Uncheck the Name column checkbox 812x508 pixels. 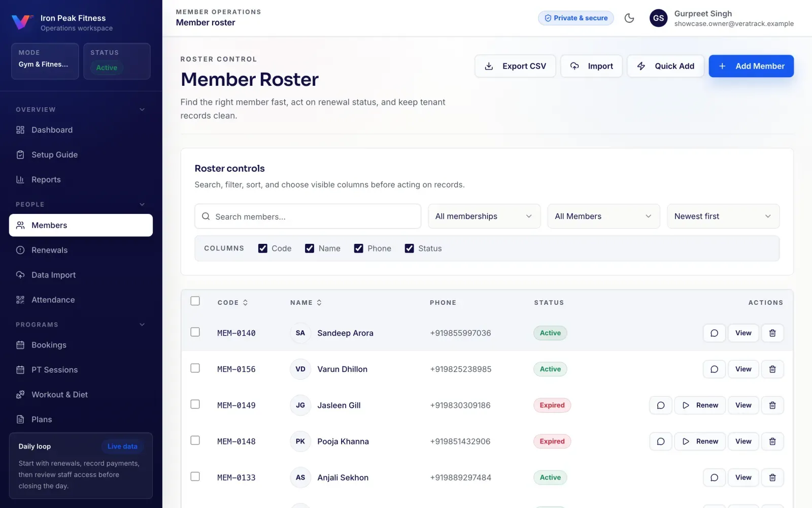pos(310,248)
